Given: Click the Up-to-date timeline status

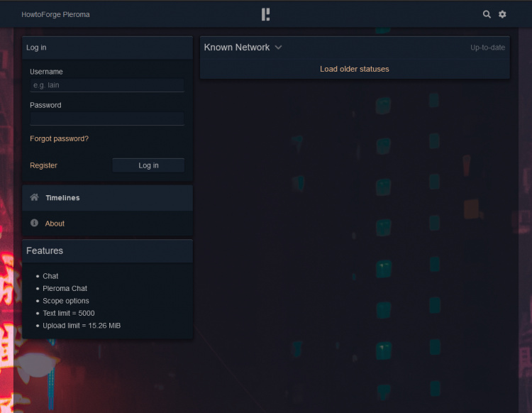Looking at the screenshot, I should pos(487,48).
